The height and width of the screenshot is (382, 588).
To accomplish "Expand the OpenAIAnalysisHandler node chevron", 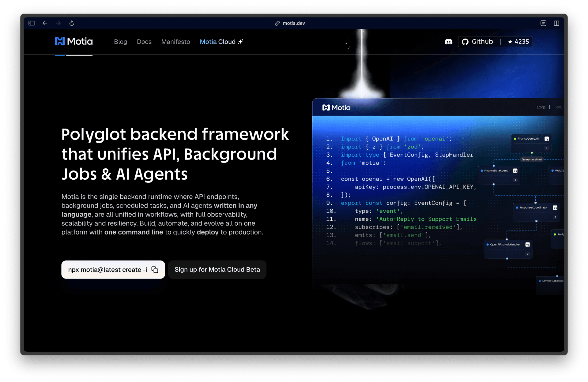I will [527, 254].
